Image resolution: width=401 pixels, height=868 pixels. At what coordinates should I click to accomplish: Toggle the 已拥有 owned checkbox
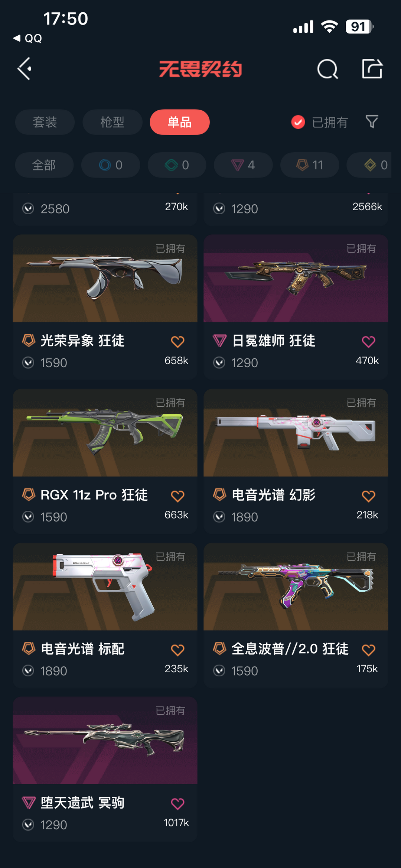point(298,122)
